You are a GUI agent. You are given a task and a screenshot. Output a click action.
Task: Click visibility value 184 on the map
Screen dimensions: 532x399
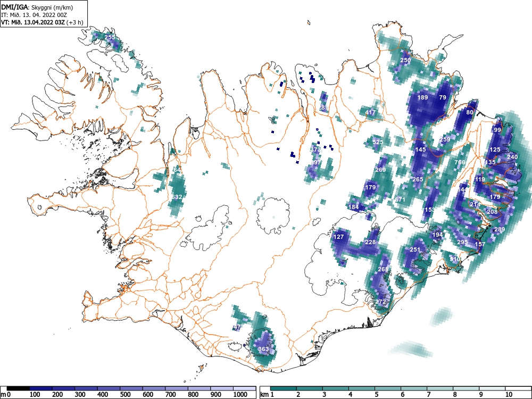point(354,206)
